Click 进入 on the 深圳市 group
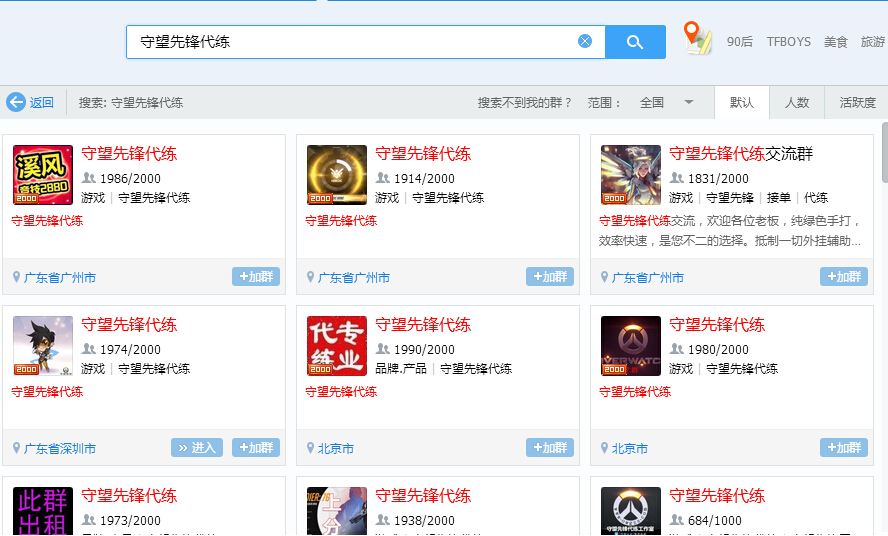The height and width of the screenshot is (536, 888). [197, 448]
